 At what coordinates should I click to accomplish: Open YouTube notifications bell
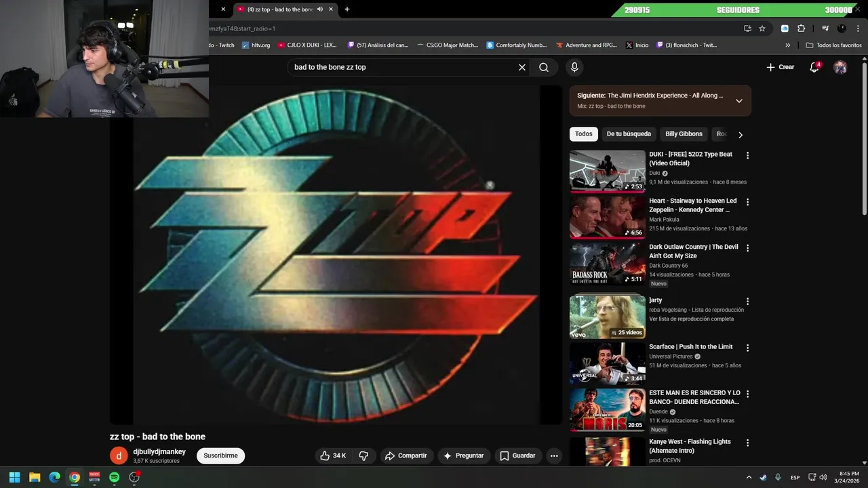814,67
